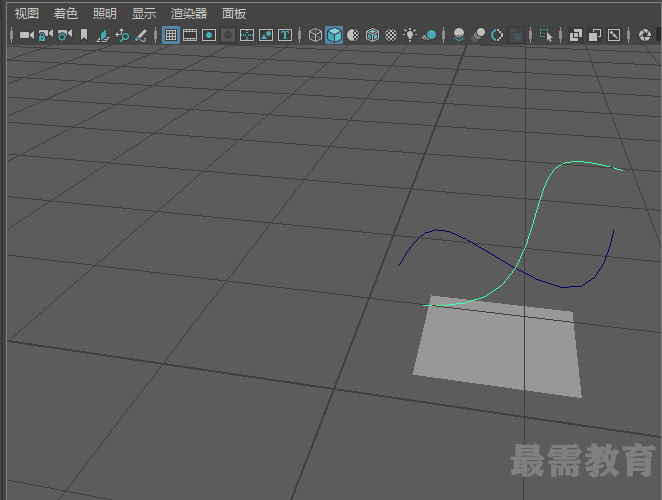Click the bookmarks icon

point(84,35)
